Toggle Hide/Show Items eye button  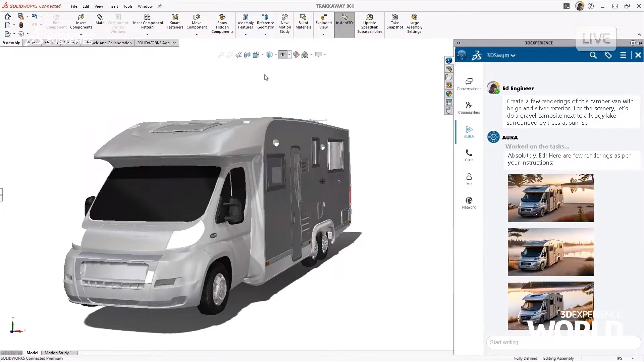pyautogui.click(x=283, y=55)
